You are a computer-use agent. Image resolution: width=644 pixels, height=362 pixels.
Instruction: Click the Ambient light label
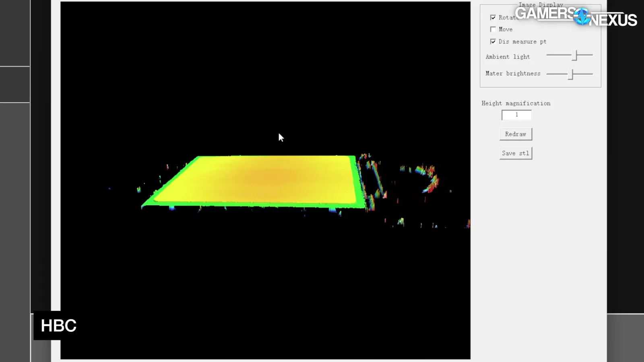tap(508, 57)
